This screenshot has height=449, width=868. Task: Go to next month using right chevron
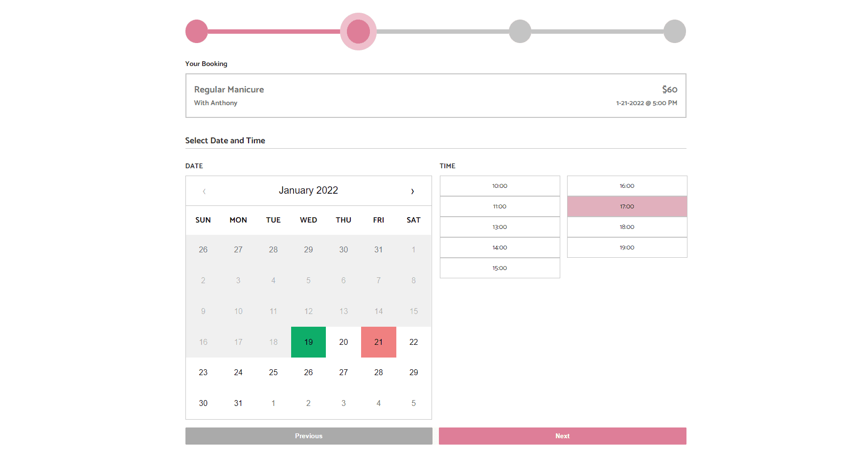[412, 191]
